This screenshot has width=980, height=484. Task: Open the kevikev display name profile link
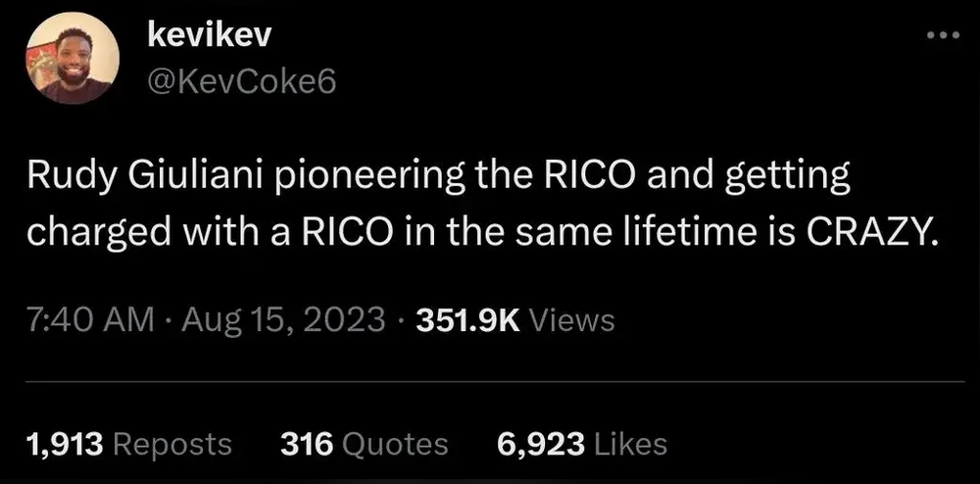[x=209, y=37]
